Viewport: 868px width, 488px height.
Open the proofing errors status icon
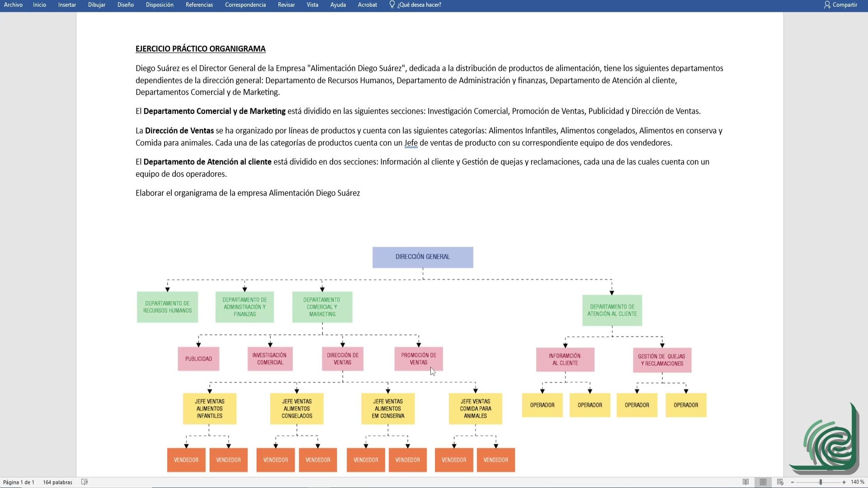(85, 482)
